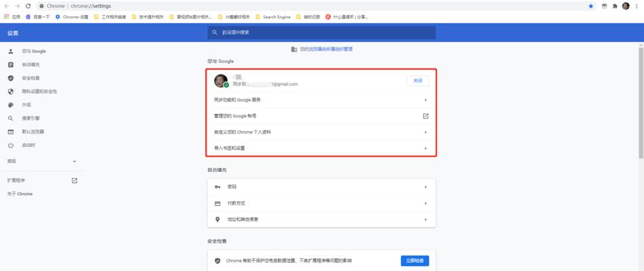
Task: Open the 什么值得买 bookmark
Action: pyautogui.click(x=347, y=17)
